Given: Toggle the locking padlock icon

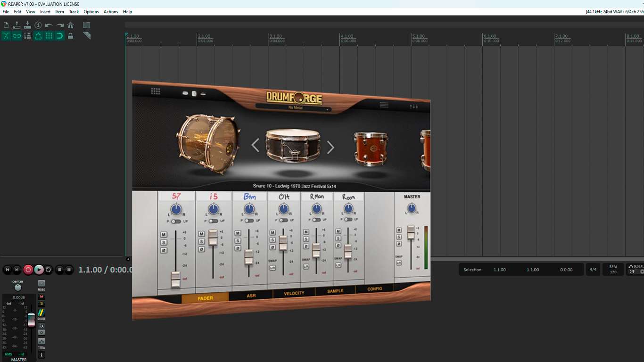Looking at the screenshot, I should click(x=71, y=36).
